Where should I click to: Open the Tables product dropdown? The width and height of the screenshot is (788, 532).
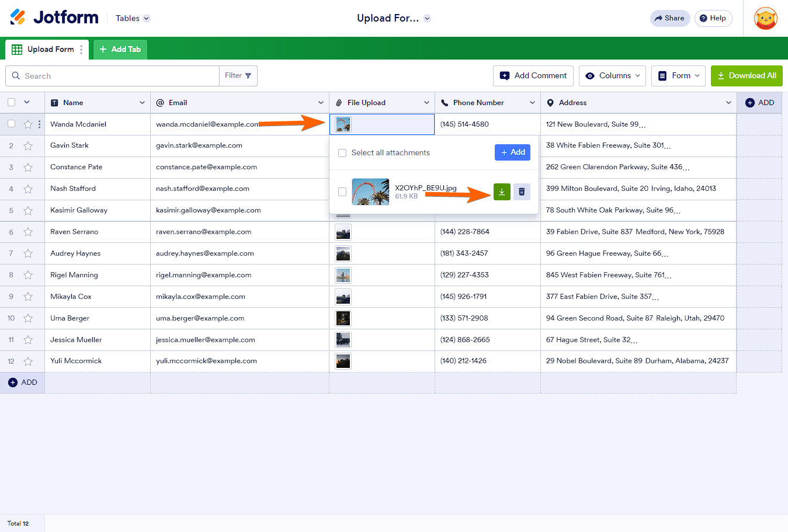coord(133,18)
